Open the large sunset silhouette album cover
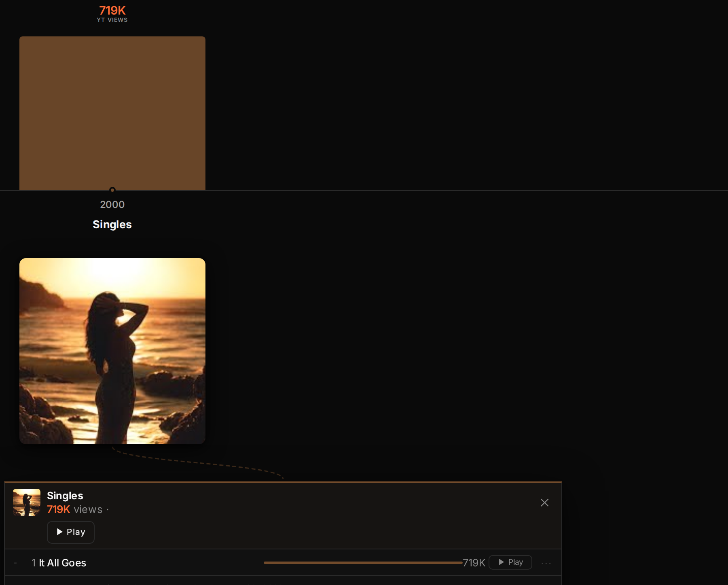Screen dimensions: 728x585 [112, 351]
